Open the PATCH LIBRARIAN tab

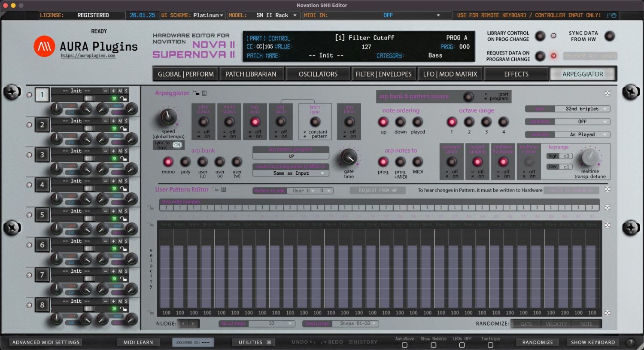tap(252, 73)
